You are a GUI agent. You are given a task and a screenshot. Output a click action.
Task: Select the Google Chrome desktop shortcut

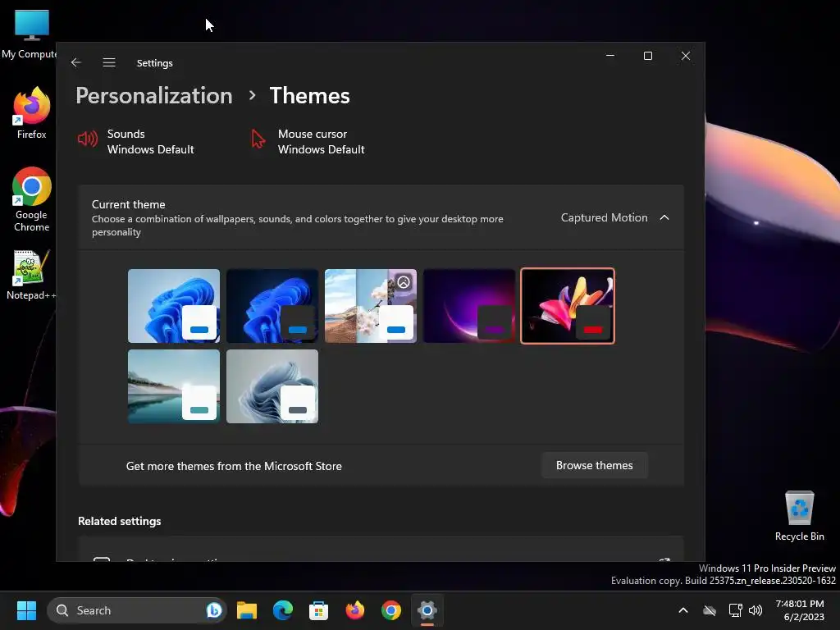[32, 199]
